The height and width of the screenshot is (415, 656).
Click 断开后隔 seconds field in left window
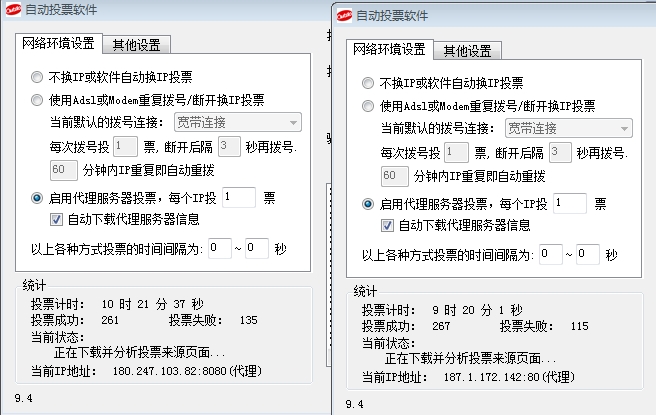pos(229,146)
